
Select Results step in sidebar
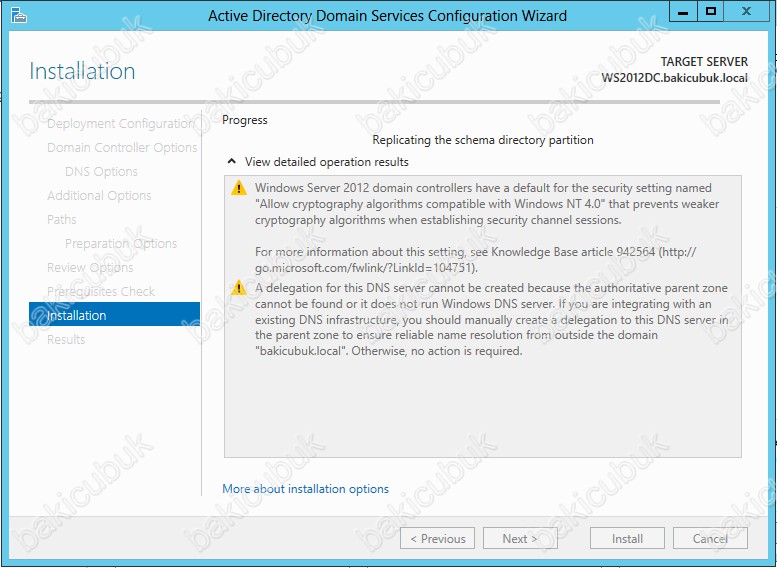click(x=66, y=340)
